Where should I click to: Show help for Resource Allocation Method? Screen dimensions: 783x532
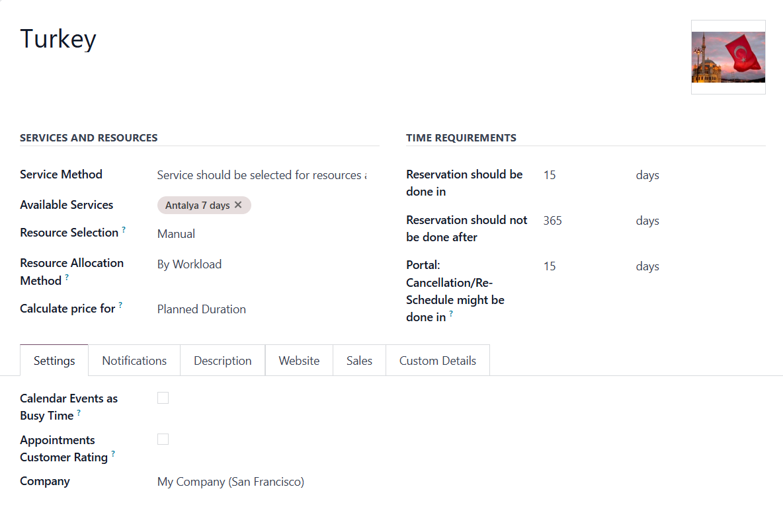[x=67, y=277]
